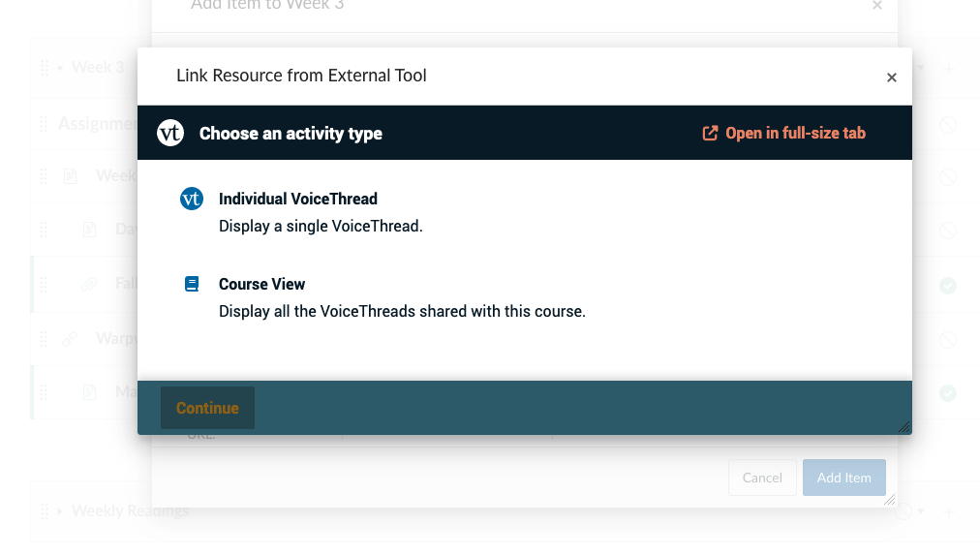980x556 pixels.
Task: Close the Link Resource from External Tool dialog
Action: click(x=892, y=77)
